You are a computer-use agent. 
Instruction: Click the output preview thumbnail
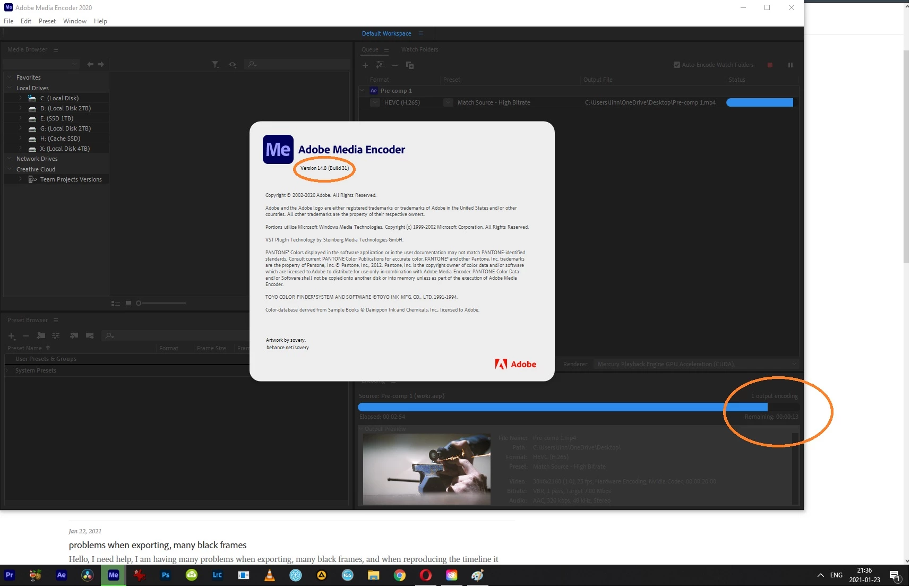coord(427,469)
